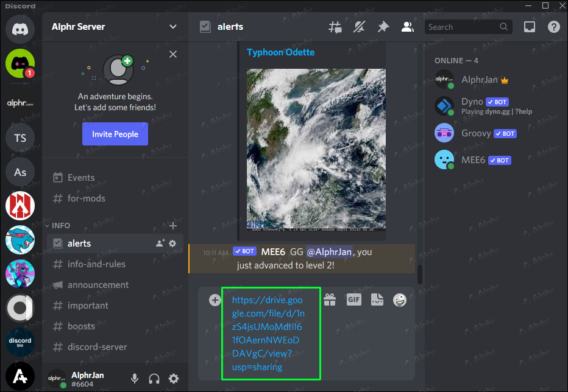
Task: Open the A+ logo server
Action: point(20,376)
